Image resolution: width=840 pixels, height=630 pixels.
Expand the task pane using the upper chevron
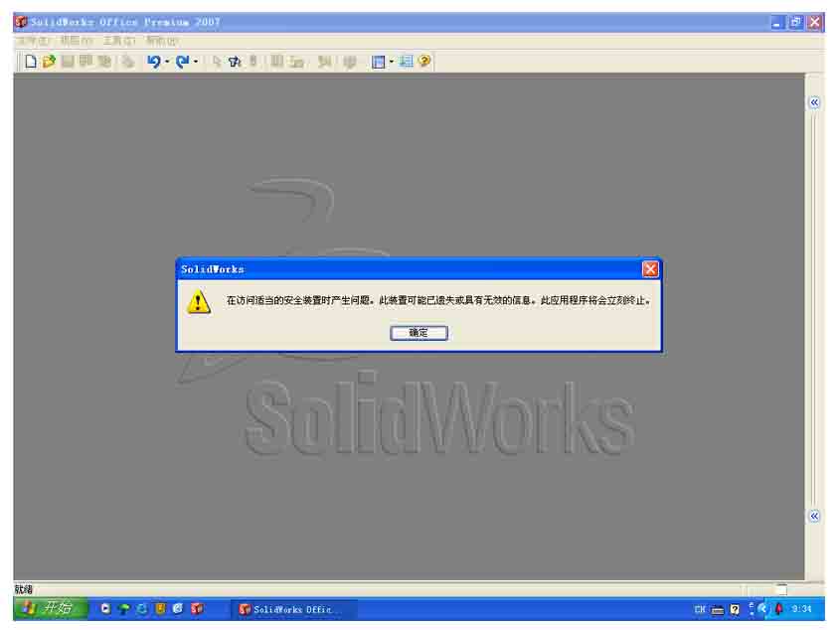pyautogui.click(x=814, y=102)
